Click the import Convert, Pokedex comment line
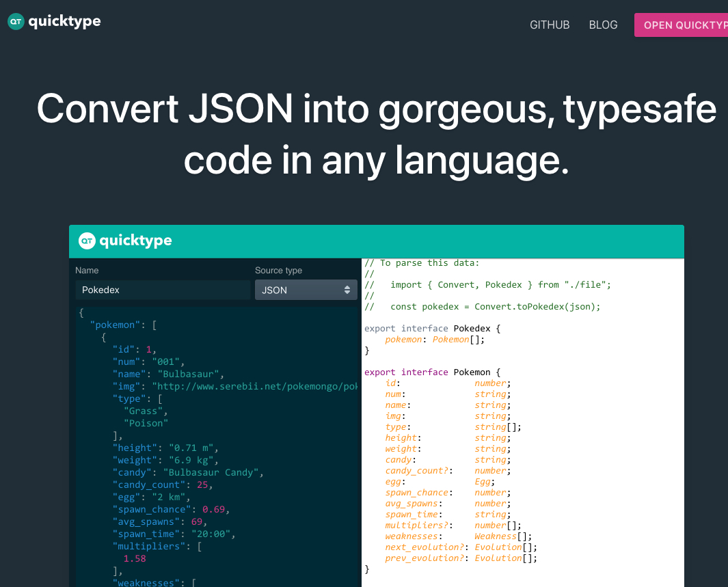Screen dimensions: 728x587 [488, 285]
